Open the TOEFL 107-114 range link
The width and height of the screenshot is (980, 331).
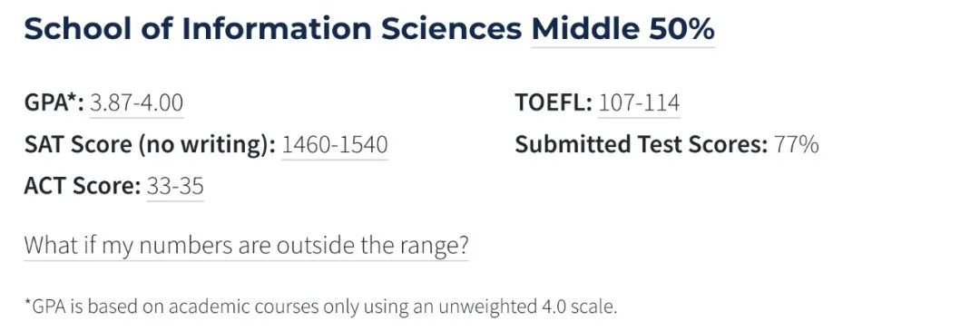point(639,103)
